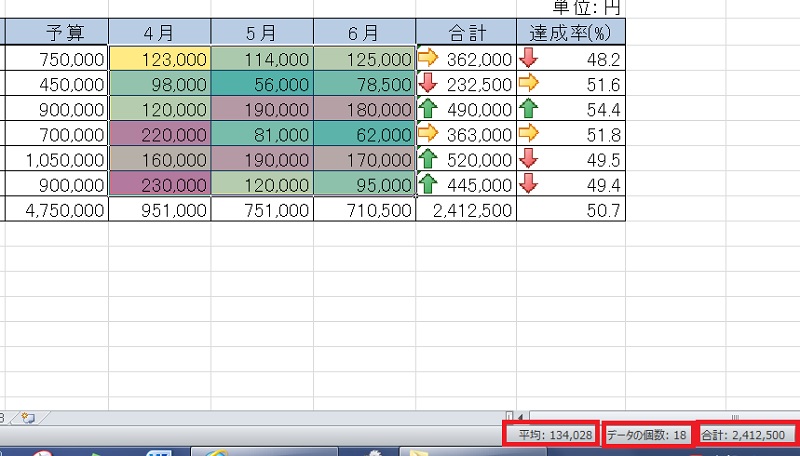Select the 合計 header cell
This screenshot has width=800, height=456.
coord(466,33)
